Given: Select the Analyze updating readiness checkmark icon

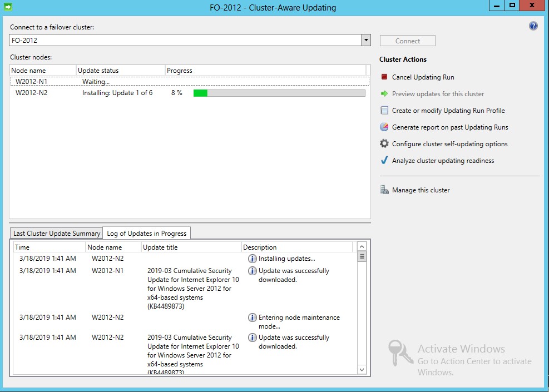Looking at the screenshot, I should pyautogui.click(x=384, y=160).
